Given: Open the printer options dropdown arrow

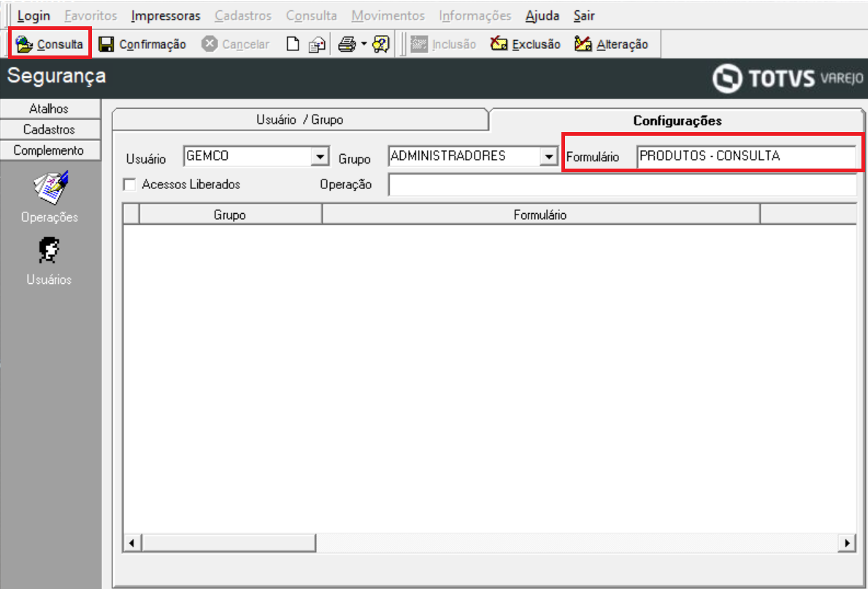Looking at the screenshot, I should (364, 44).
